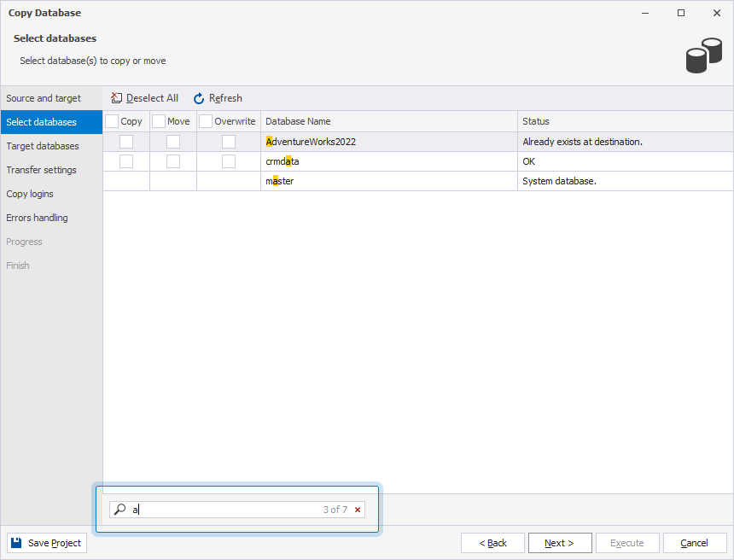Click the Deselect All icon
Image resolution: width=734 pixels, height=560 pixels.
point(114,98)
